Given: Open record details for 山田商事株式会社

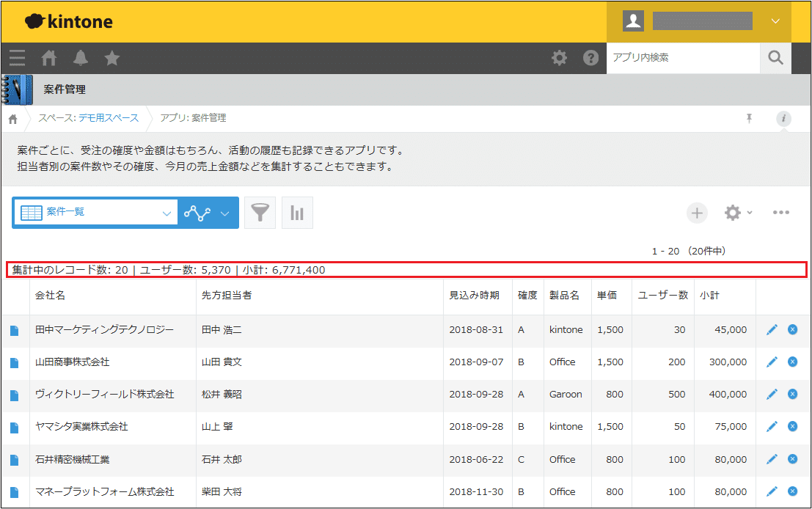Looking at the screenshot, I should pyautogui.click(x=15, y=362).
